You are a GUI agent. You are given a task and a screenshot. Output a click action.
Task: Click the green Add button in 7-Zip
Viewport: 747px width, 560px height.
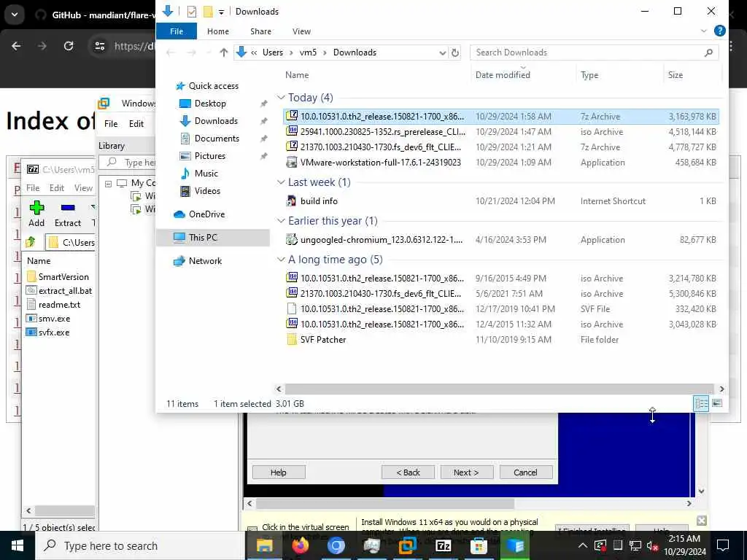36,214
